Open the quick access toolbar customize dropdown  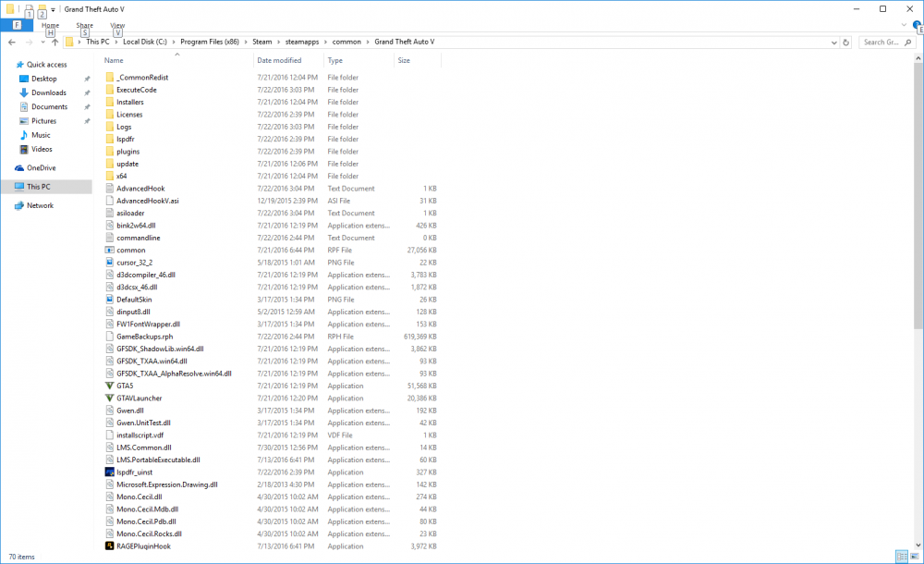53,9
